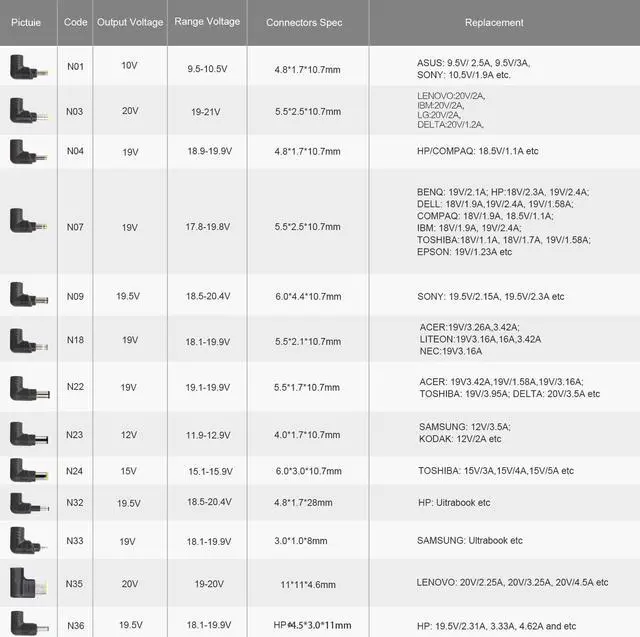
Task: Click the N03 connector tip picture
Action: coord(29,111)
